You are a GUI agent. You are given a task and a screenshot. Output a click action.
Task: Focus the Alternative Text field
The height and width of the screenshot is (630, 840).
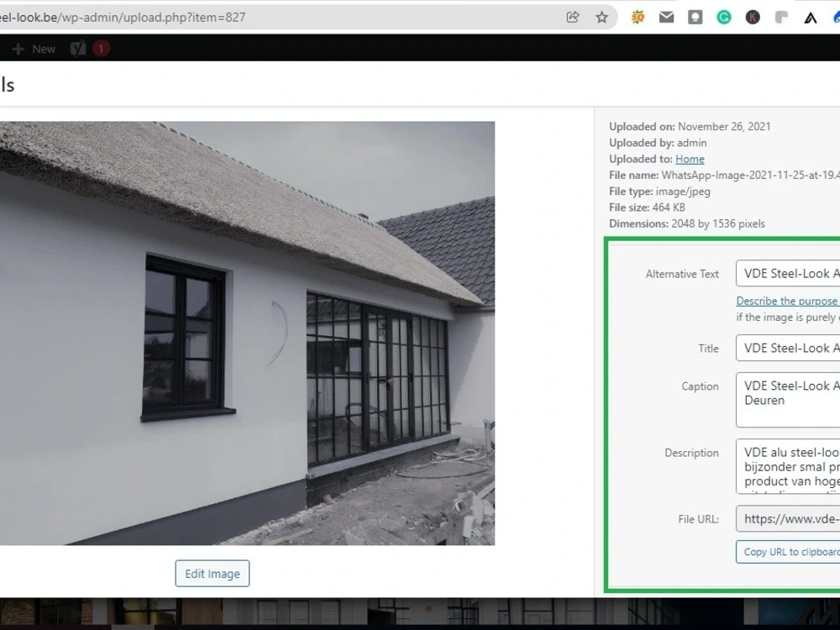pyautogui.click(x=788, y=274)
